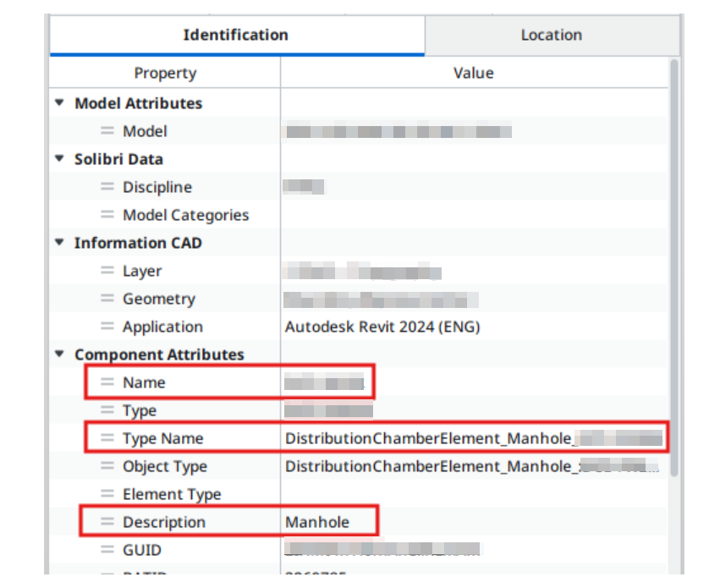The image size is (709, 588).
Task: Click the Geometry row icon
Action: click(x=107, y=298)
